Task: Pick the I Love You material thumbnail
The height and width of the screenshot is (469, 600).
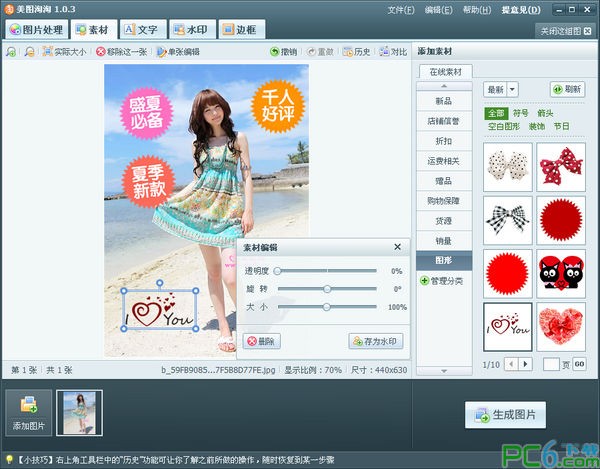Action: click(508, 327)
